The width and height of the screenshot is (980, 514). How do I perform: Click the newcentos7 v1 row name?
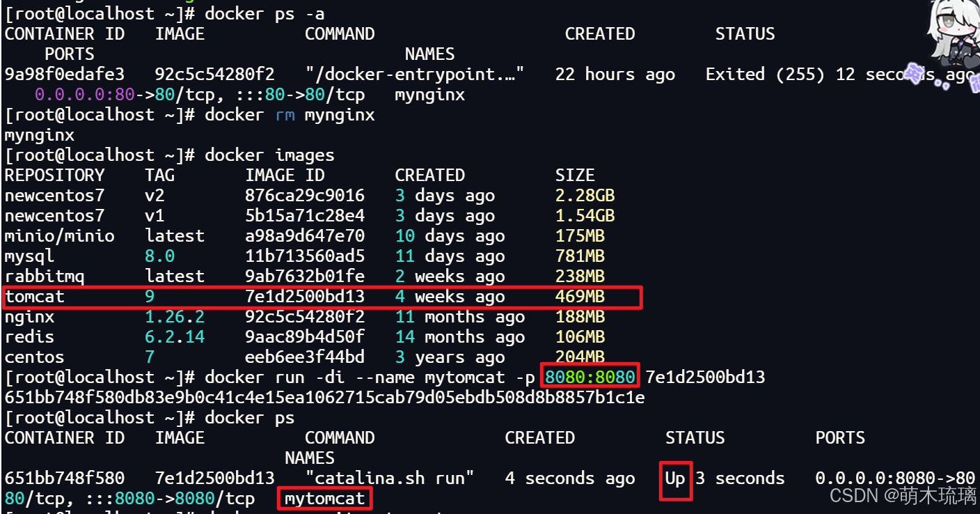(55, 216)
